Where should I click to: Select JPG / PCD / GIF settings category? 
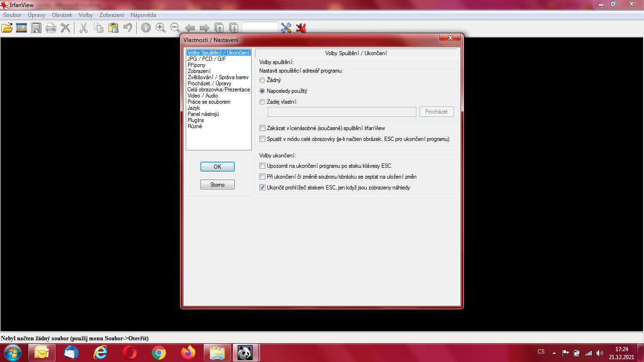coord(206,59)
